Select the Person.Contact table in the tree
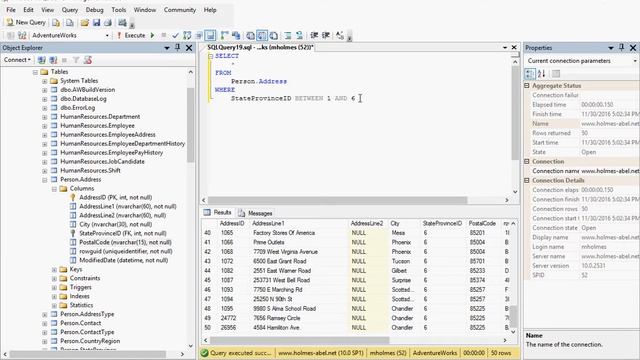Viewport: 640px width, 360px height. click(x=80, y=323)
